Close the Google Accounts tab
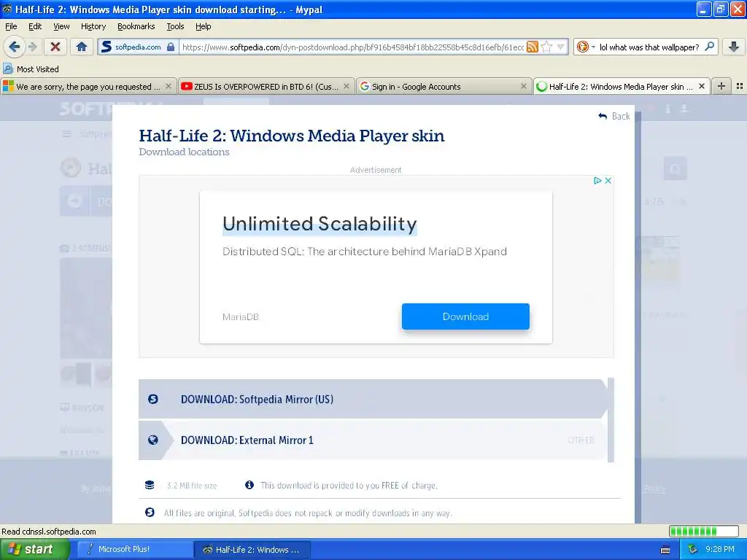Image resolution: width=747 pixels, height=560 pixels. coord(524,86)
